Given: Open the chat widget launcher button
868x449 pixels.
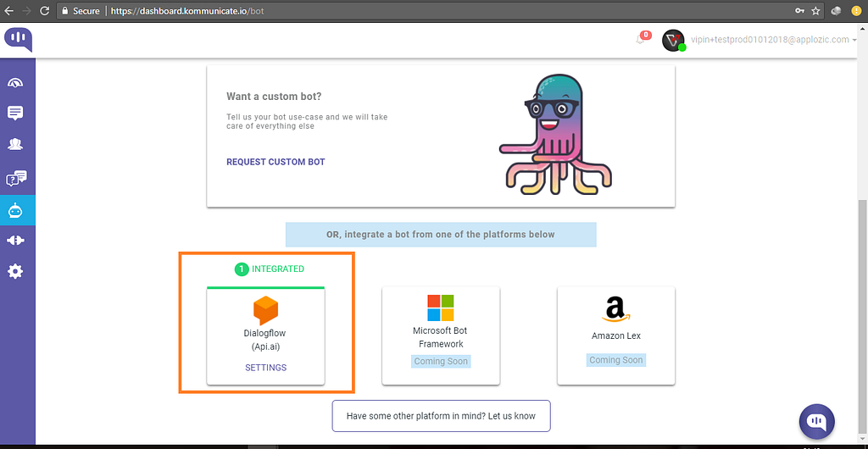Looking at the screenshot, I should tap(817, 422).
